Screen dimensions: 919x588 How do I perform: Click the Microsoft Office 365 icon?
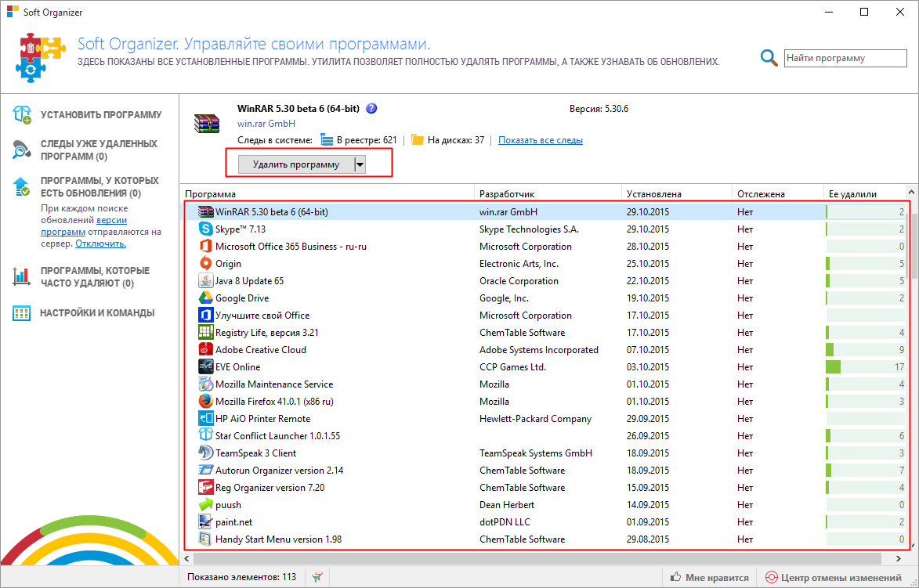pos(205,246)
